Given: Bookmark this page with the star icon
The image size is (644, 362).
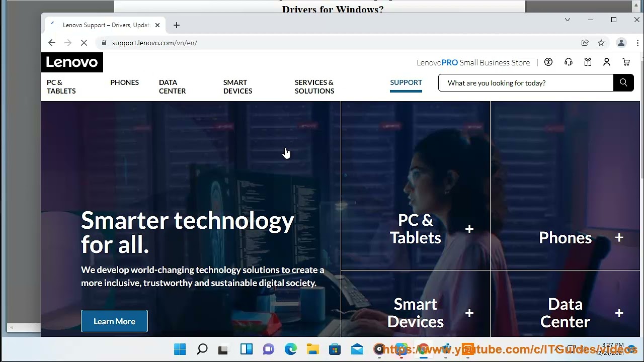Looking at the screenshot, I should tap(601, 43).
